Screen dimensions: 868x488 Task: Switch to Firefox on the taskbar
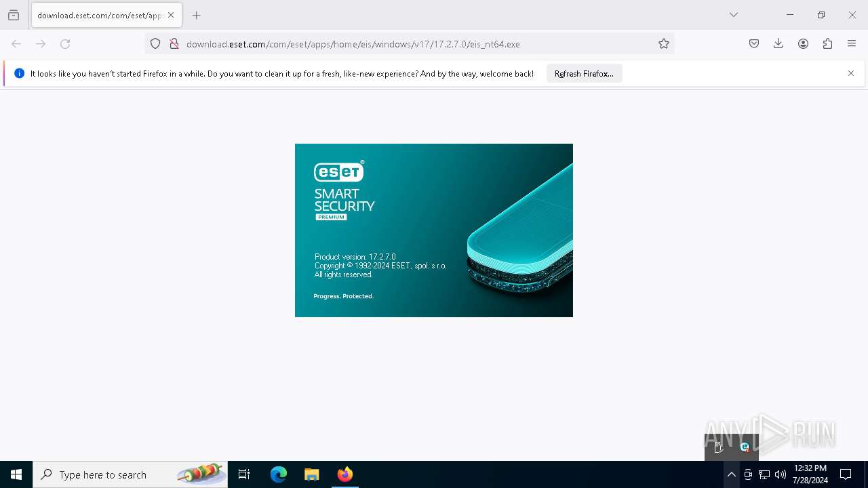[x=345, y=474]
